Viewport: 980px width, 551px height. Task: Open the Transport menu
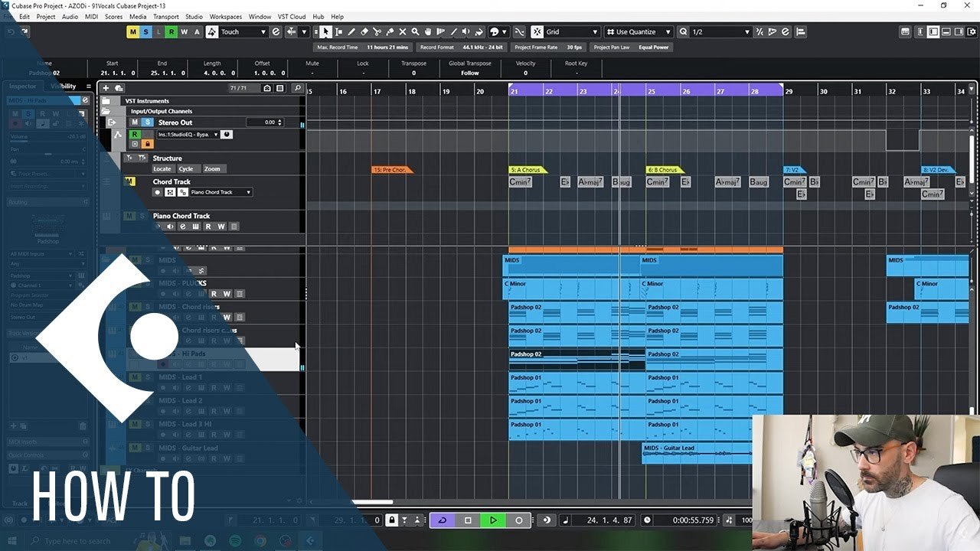[x=166, y=16]
